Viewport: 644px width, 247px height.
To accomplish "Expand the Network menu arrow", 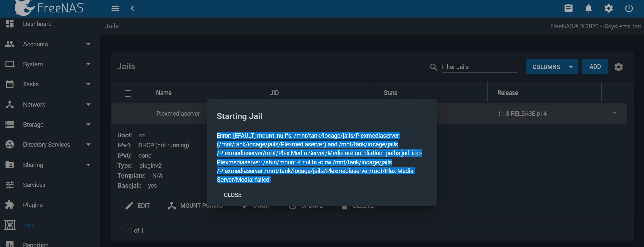I will tap(88, 104).
